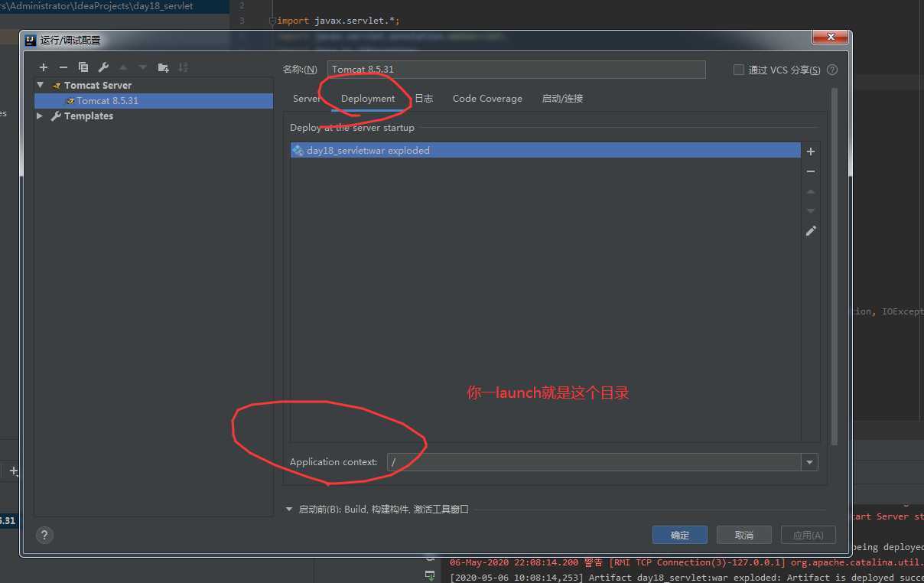Cancel dialog with 取消 button
Screen dimensions: 924x583
(x=743, y=535)
